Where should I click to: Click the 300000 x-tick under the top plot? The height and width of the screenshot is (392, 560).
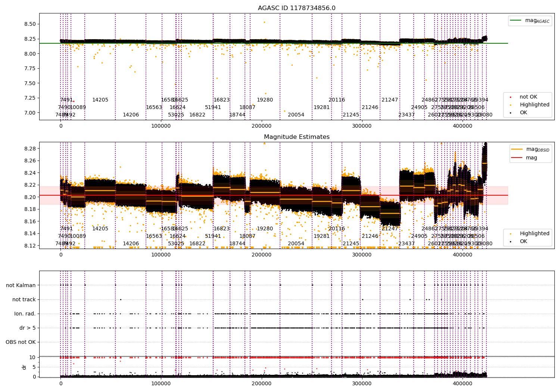click(x=362, y=126)
